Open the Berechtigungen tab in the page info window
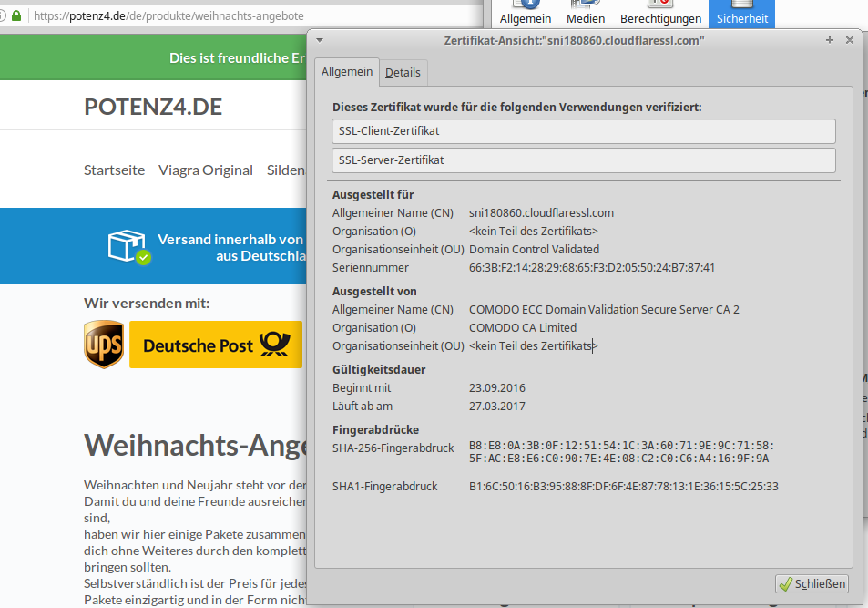The width and height of the screenshot is (868, 608). point(660,15)
